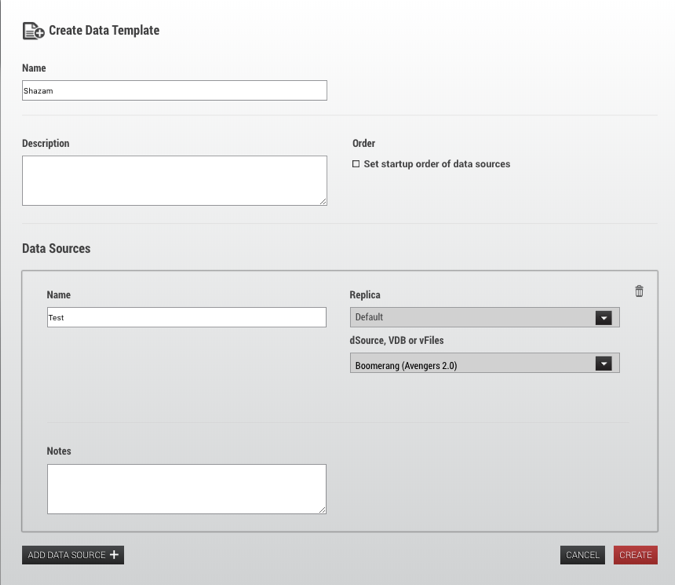Click the plus icon on Add Data Source

click(114, 555)
